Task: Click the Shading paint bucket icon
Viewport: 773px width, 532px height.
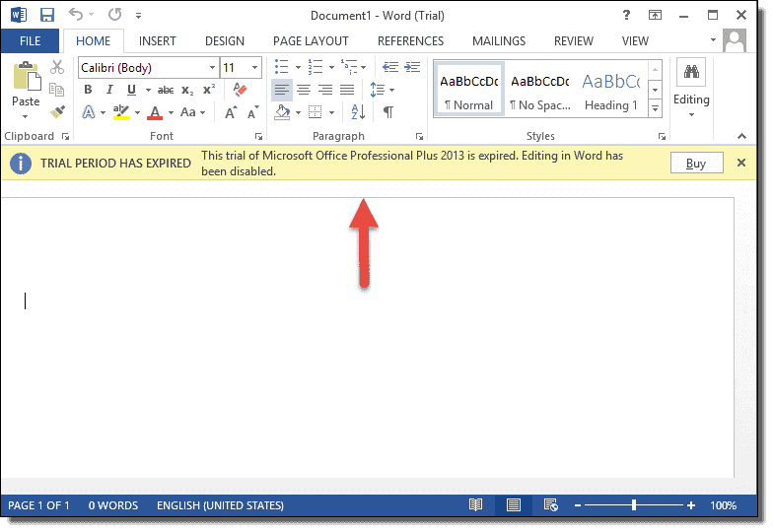Action: (x=282, y=112)
